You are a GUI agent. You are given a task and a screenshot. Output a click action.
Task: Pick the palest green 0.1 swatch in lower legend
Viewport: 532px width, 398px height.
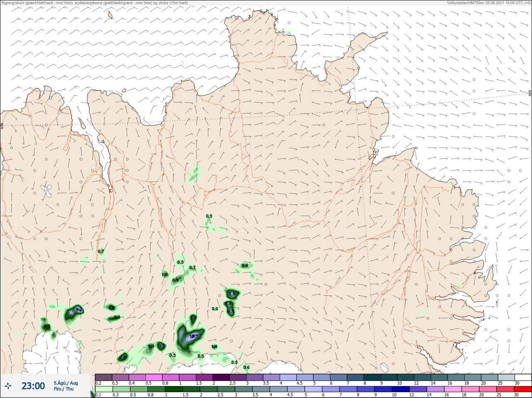pyautogui.click(x=103, y=390)
